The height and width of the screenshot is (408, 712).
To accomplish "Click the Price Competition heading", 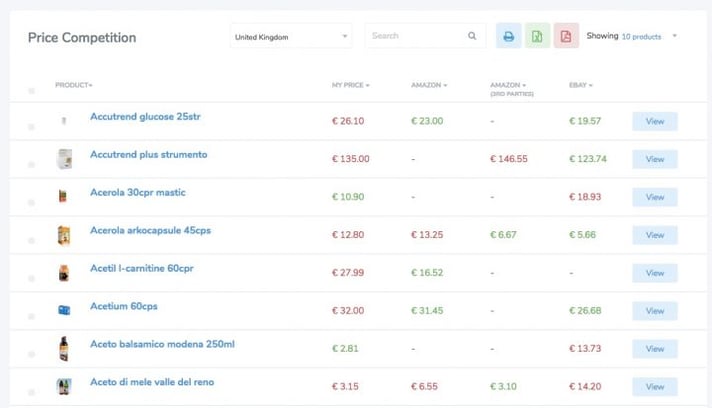I will pos(82,38).
